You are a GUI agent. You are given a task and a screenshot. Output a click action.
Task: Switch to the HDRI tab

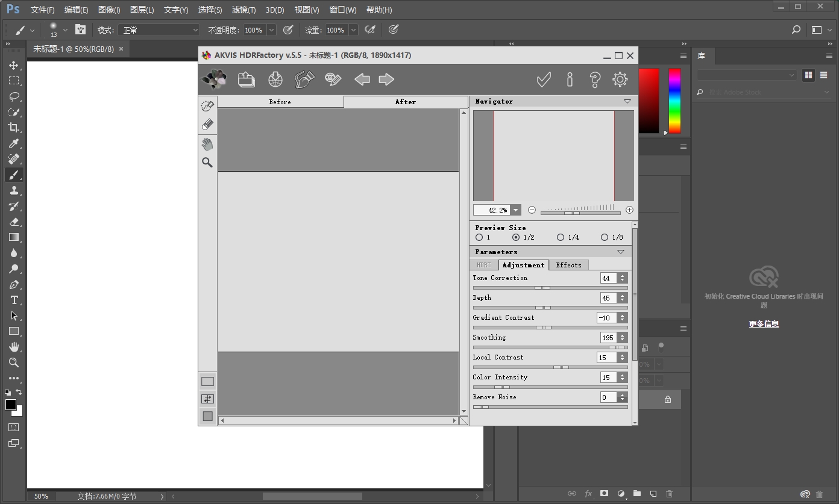tap(483, 265)
